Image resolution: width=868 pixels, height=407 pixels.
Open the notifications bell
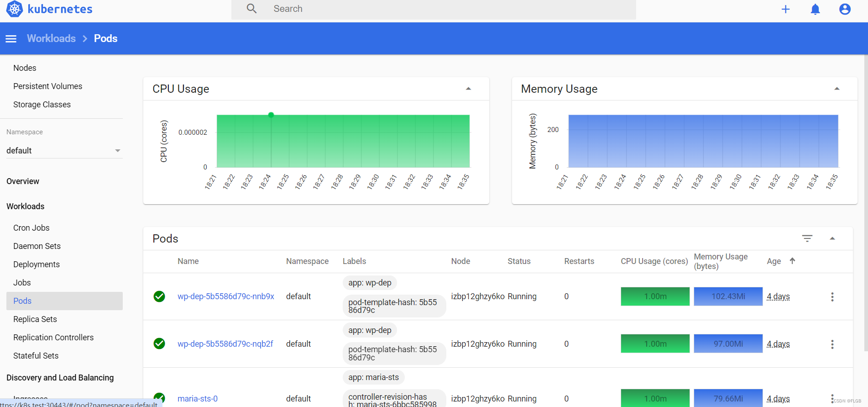[815, 9]
